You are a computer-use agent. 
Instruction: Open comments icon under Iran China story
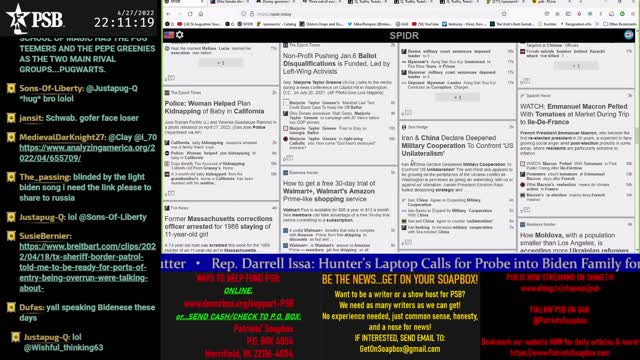tap(408, 242)
